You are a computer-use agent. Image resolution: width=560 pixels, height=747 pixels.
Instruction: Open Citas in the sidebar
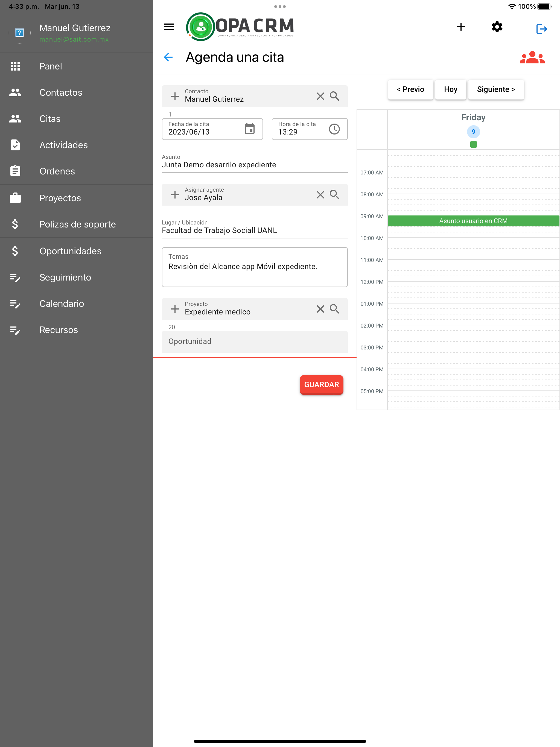pos(76,119)
